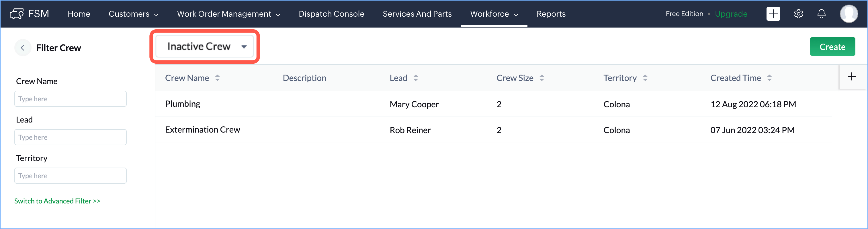The image size is (868, 229).
Task: Open the Reports tab
Action: tap(551, 14)
